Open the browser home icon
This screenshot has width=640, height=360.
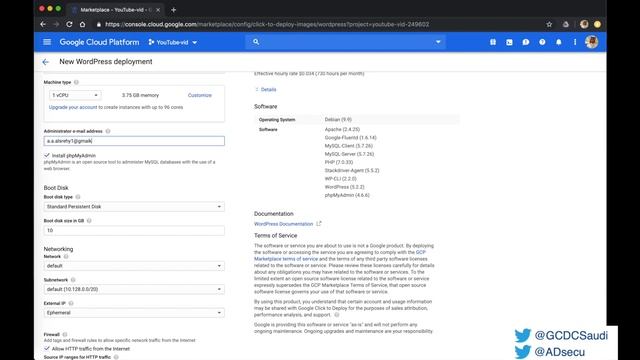(x=82, y=24)
